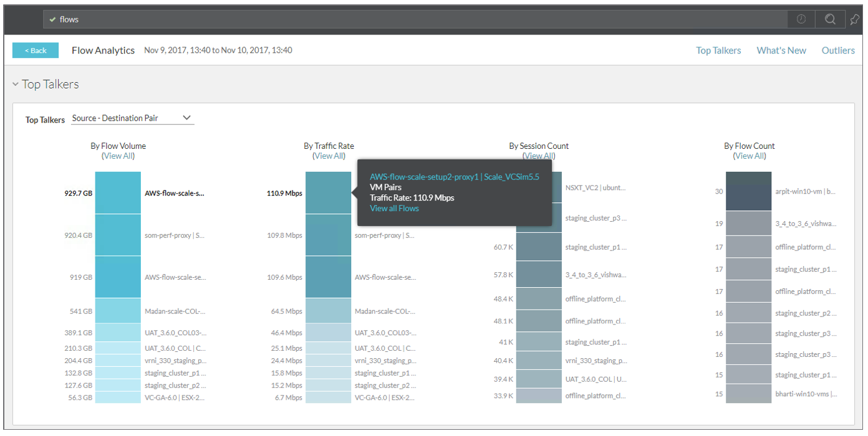
Task: Open View All under By Flow Volume
Action: click(118, 156)
